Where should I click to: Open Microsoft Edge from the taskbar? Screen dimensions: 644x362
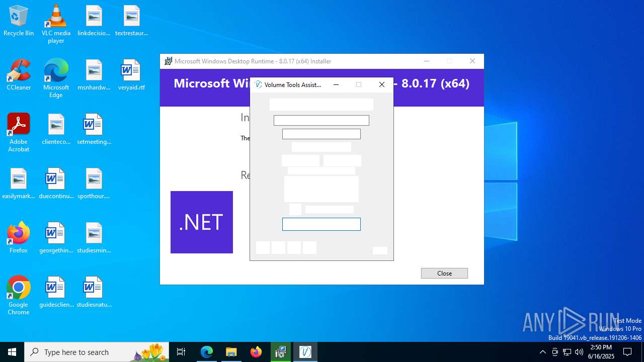point(207,352)
